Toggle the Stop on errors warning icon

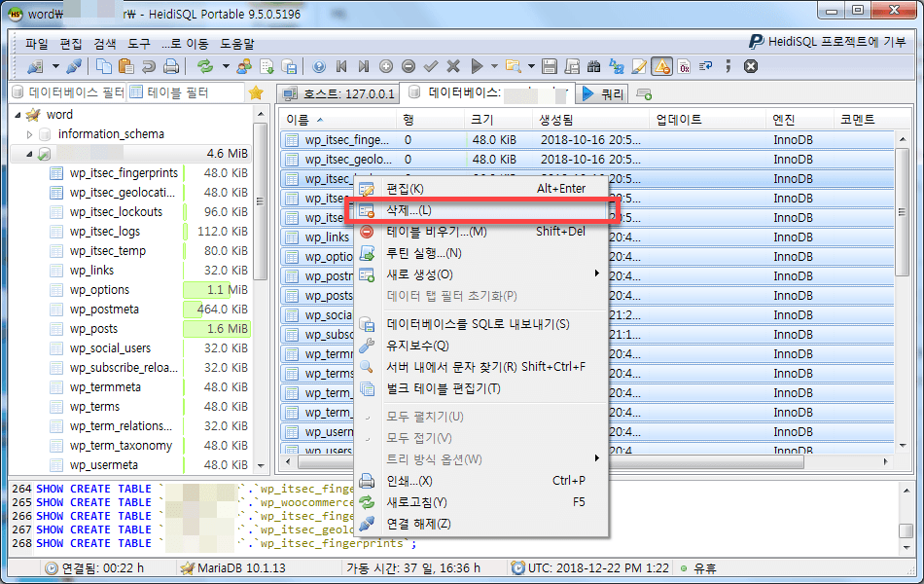tap(661, 66)
